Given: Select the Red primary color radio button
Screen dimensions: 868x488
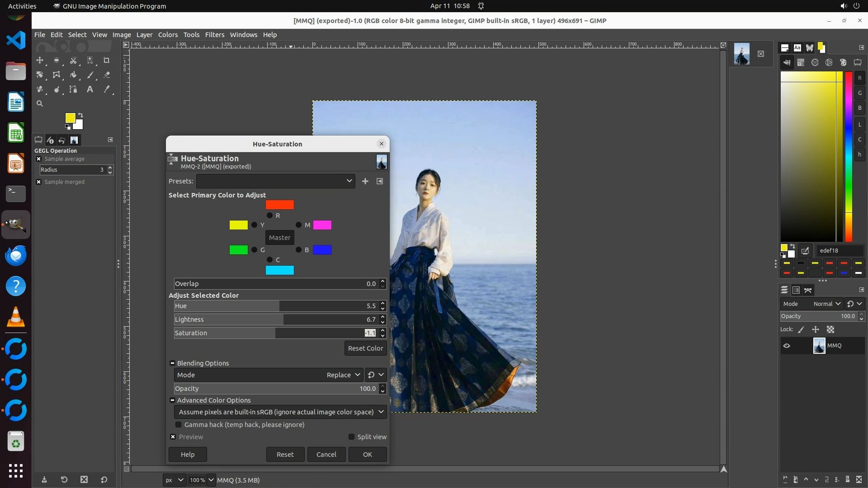Looking at the screenshot, I should click(270, 216).
